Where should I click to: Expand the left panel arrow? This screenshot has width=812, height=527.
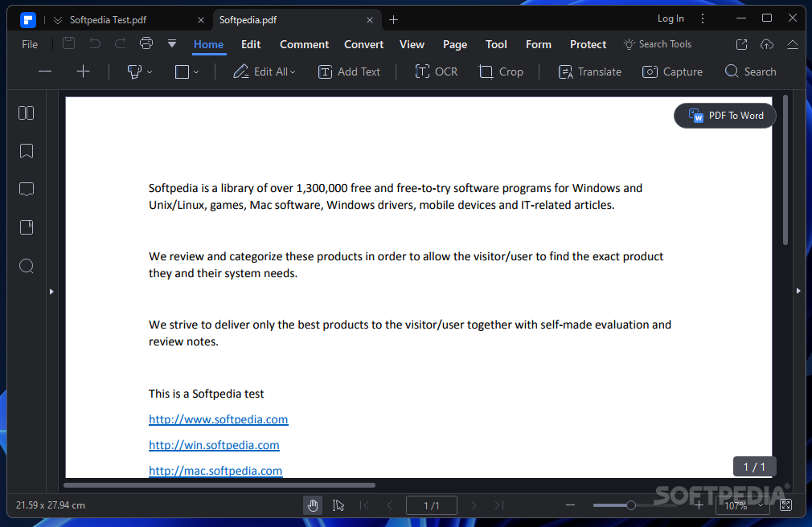coord(51,292)
